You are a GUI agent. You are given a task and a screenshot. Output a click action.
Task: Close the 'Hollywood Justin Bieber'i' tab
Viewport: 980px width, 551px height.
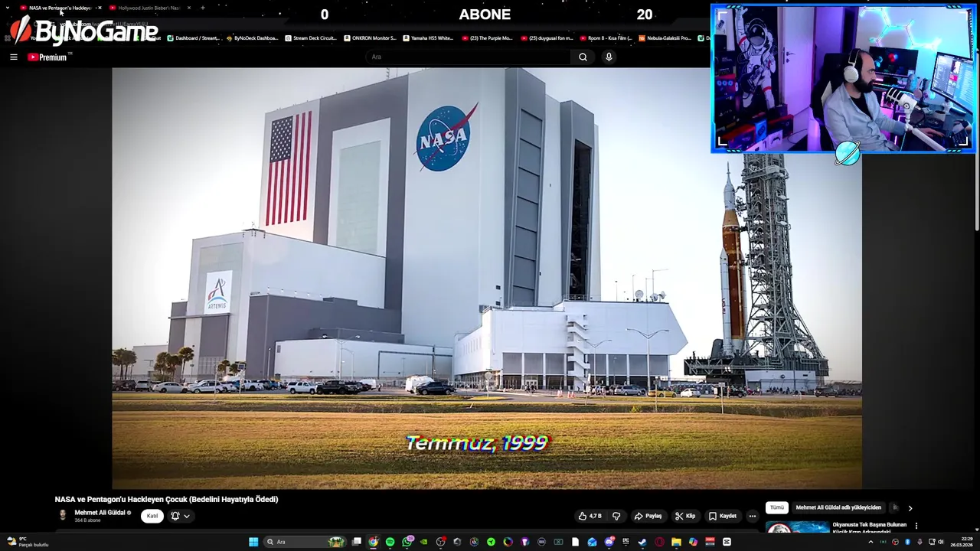[x=189, y=8]
